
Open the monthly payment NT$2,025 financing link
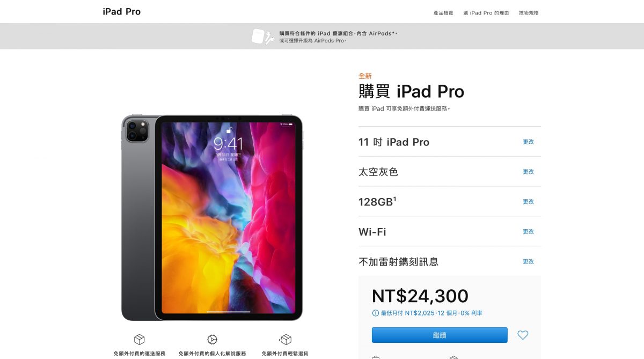[x=431, y=313]
